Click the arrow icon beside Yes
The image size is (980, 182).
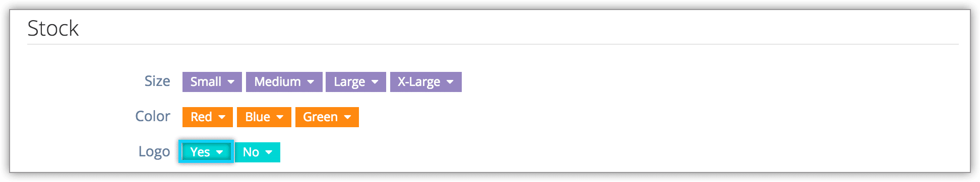click(x=219, y=152)
